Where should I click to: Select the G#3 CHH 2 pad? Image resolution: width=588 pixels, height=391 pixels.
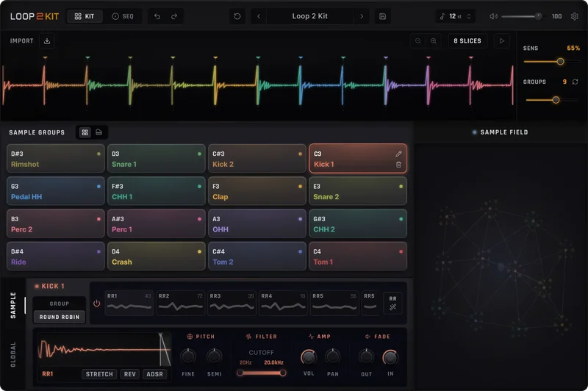pos(358,224)
